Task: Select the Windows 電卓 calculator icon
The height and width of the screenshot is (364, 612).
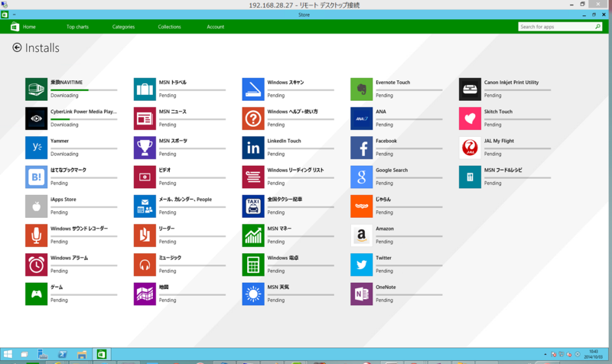Action: point(253,265)
